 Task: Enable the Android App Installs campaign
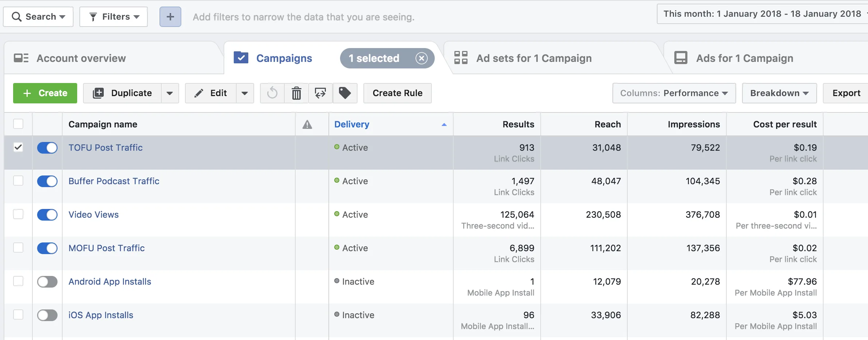(x=47, y=281)
